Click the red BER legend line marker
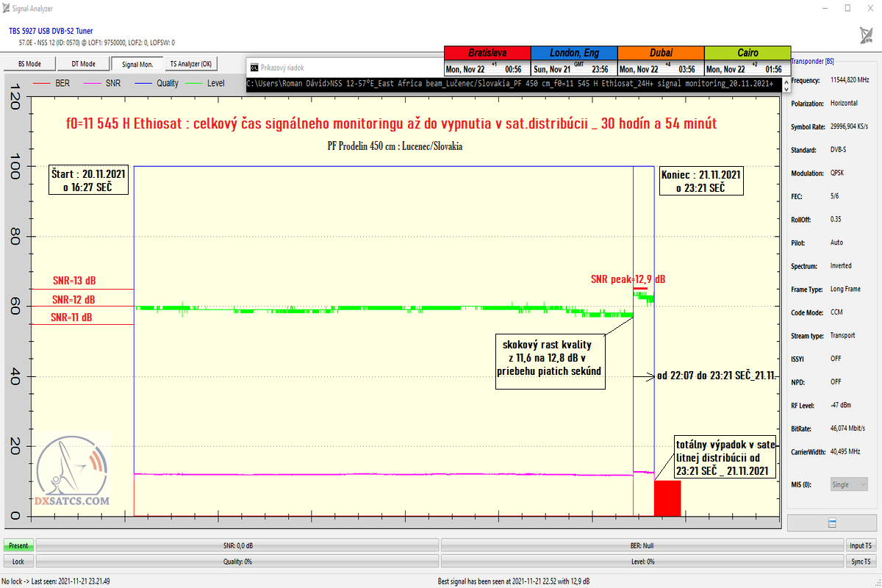Image resolution: width=882 pixels, height=588 pixels. (42, 83)
